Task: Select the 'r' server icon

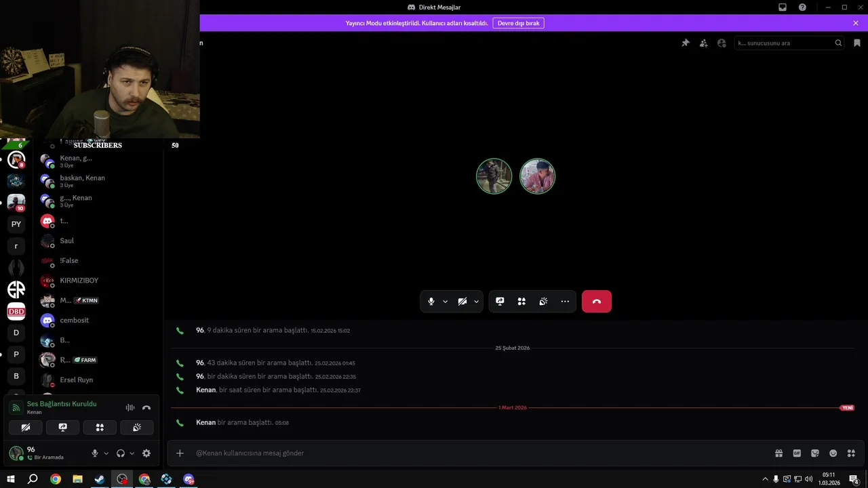Action: (16, 246)
